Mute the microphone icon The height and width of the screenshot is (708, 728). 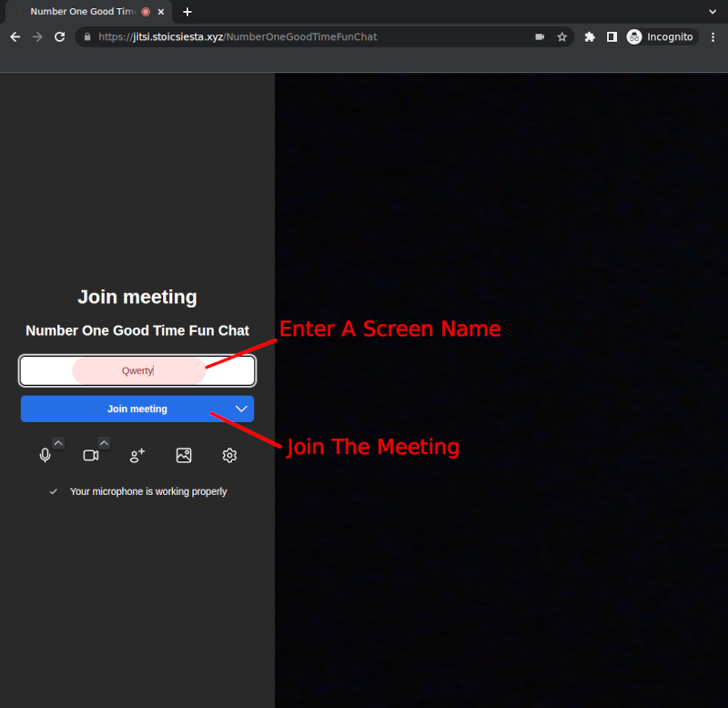[x=45, y=455]
